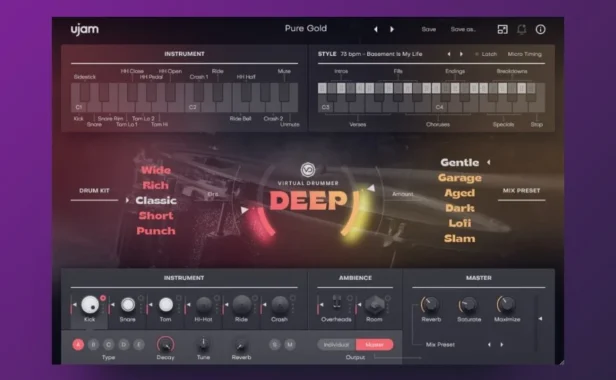The width and height of the screenshot is (616, 380).
Task: Open the notifications bell icon
Action: click(x=521, y=29)
